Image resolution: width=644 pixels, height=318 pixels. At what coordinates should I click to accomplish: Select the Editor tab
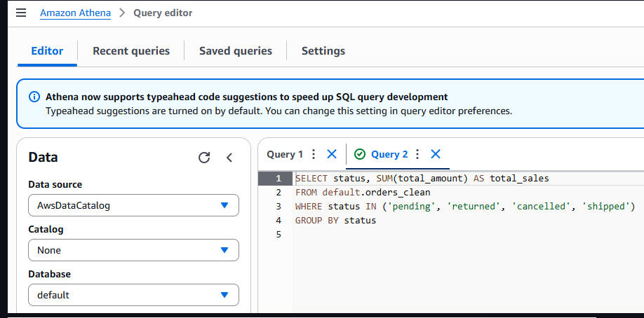pyautogui.click(x=47, y=50)
